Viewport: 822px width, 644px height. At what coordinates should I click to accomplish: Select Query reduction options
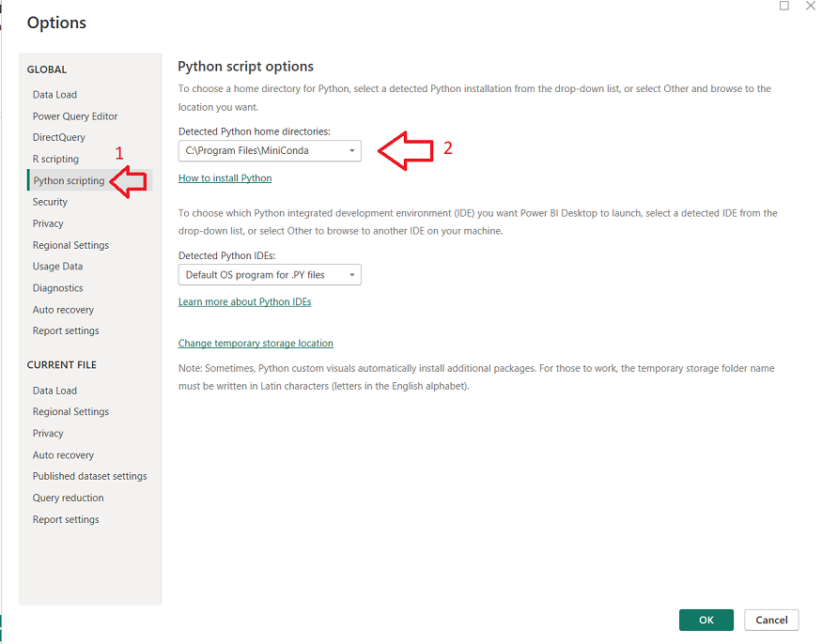(69, 498)
